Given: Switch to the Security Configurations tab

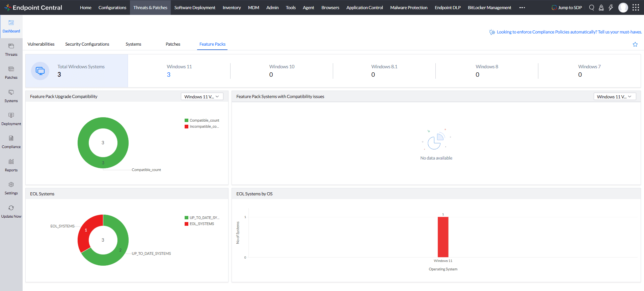Looking at the screenshot, I should click(x=87, y=44).
